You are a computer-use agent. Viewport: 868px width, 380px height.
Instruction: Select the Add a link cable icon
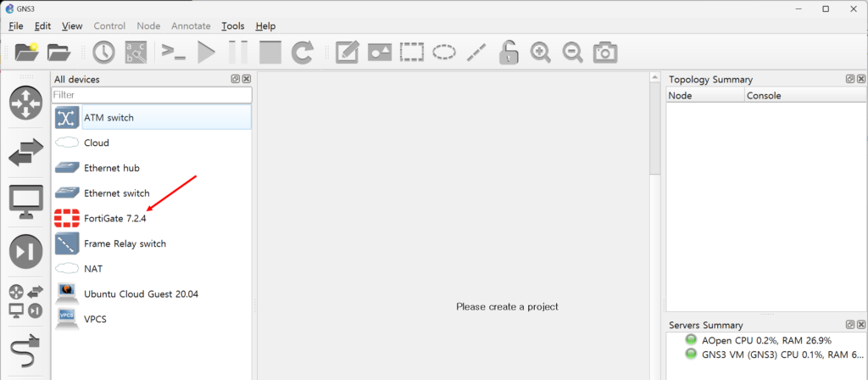(26, 350)
